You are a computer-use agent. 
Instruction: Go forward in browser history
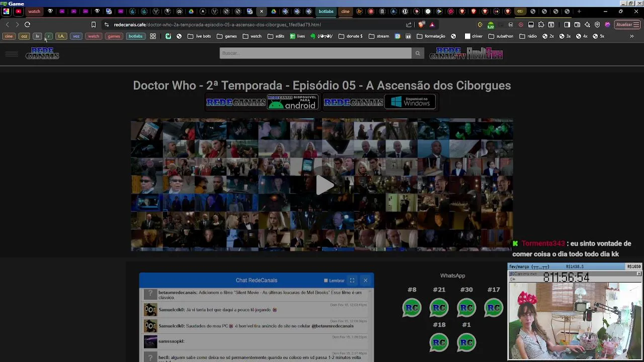(17, 24)
